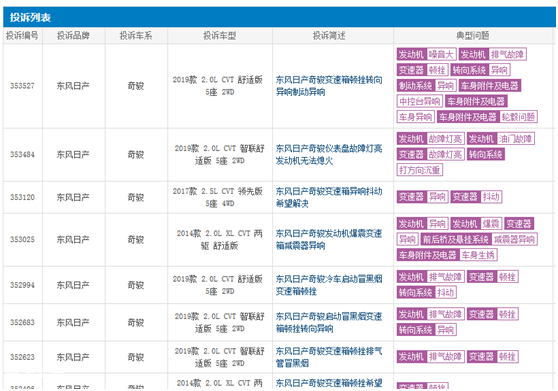The width and height of the screenshot is (558, 391).
Task: Click the 投诉简述 column header
Action: (x=329, y=36)
